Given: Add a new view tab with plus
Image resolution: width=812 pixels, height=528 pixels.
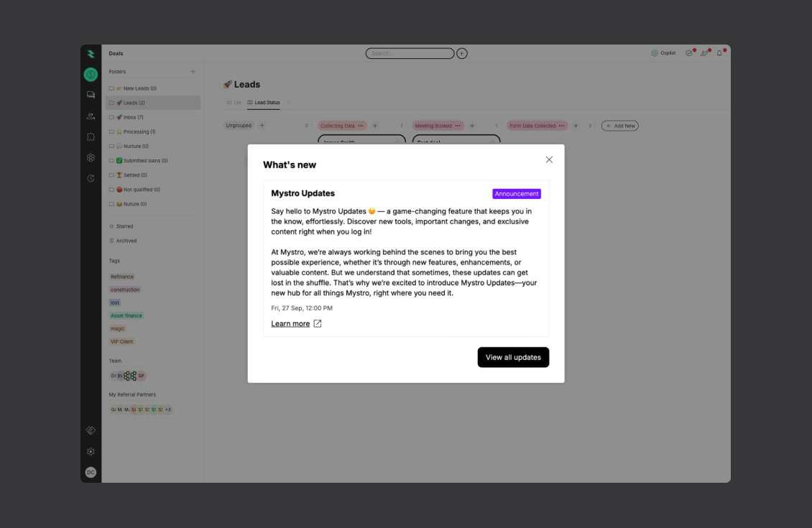Looking at the screenshot, I should [288, 103].
